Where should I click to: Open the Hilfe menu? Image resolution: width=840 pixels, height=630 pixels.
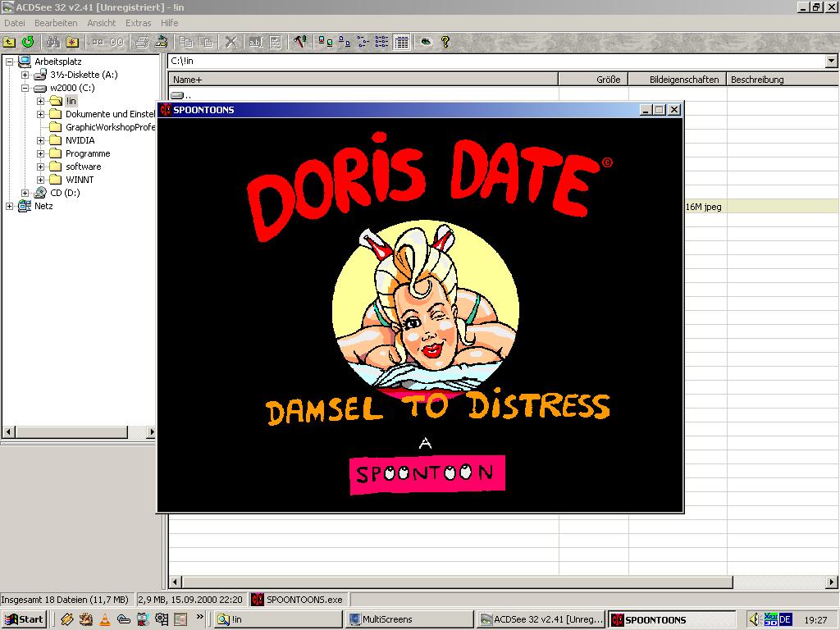click(x=169, y=23)
